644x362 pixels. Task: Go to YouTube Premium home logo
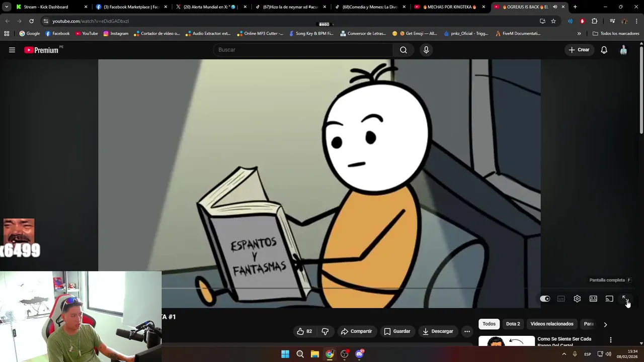click(41, 50)
